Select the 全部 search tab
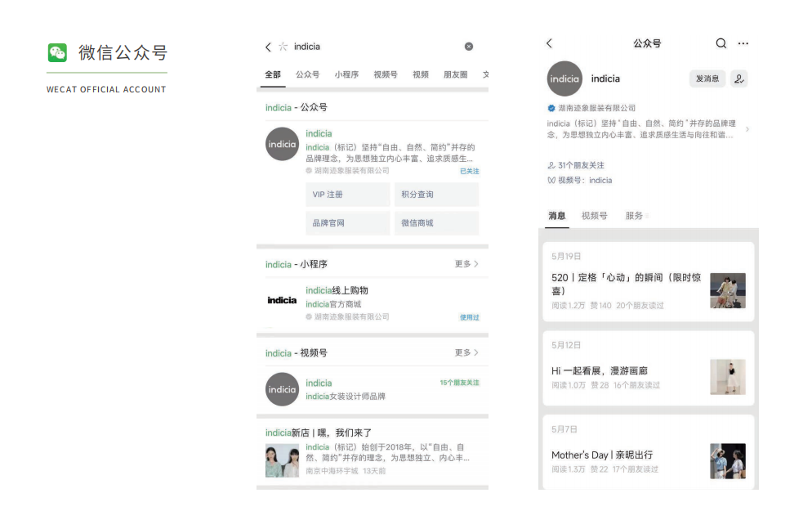 point(273,74)
